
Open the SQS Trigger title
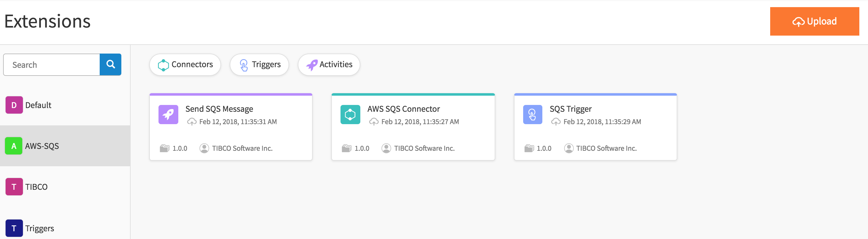571,109
